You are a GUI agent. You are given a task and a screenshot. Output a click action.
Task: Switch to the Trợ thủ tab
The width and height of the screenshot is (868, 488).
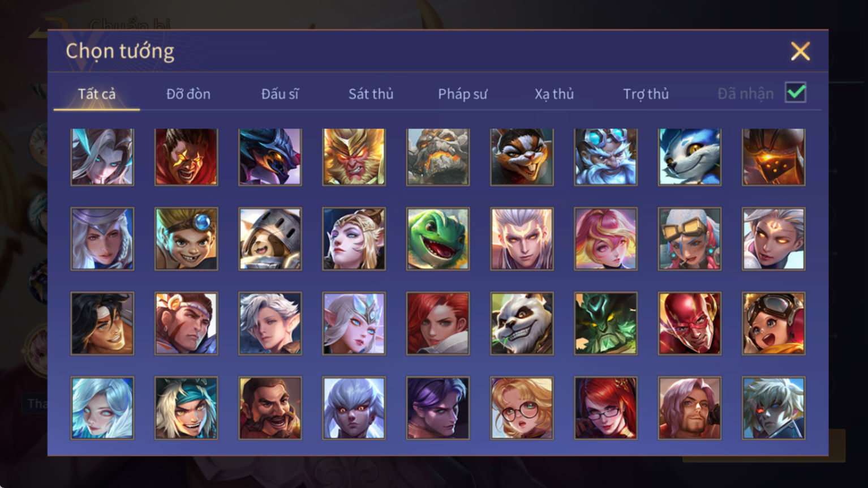[x=646, y=94]
